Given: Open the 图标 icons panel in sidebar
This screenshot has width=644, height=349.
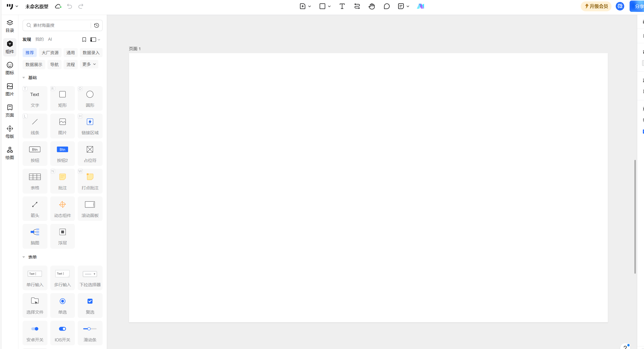Looking at the screenshot, I should click(10, 68).
